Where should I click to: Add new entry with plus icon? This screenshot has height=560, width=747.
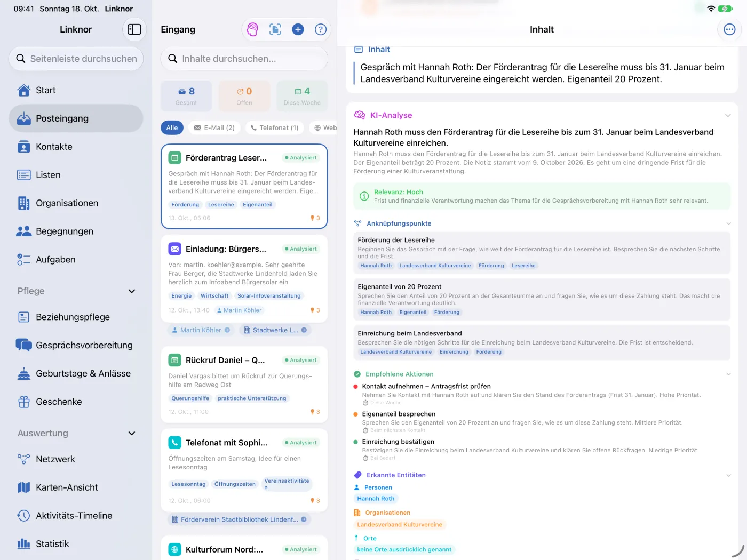pyautogui.click(x=298, y=29)
